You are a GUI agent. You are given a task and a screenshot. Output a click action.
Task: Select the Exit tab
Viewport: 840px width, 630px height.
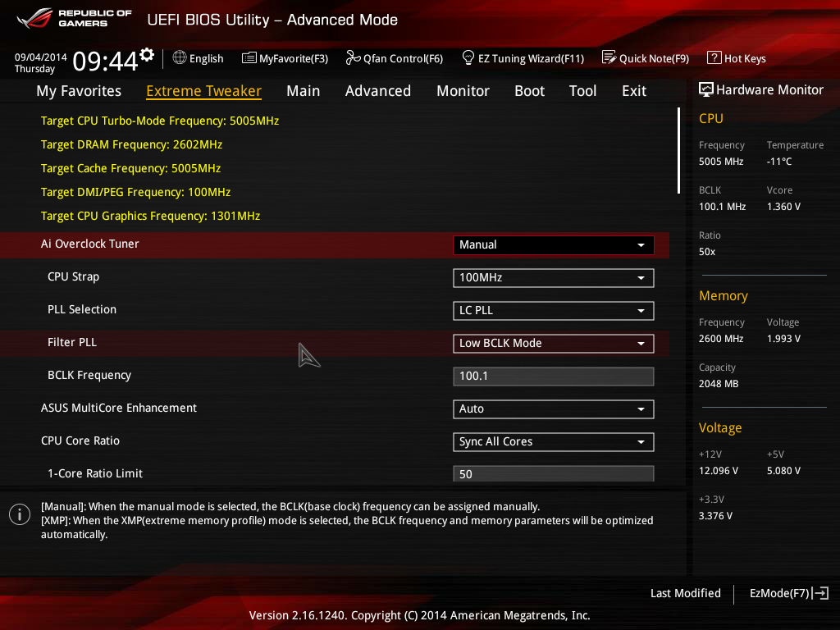coord(634,91)
